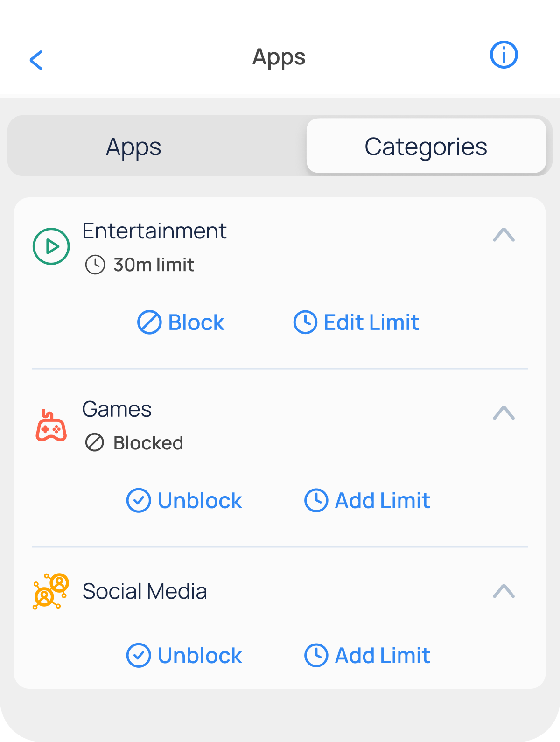Block the Entertainment category
560x742 pixels.
[181, 322]
